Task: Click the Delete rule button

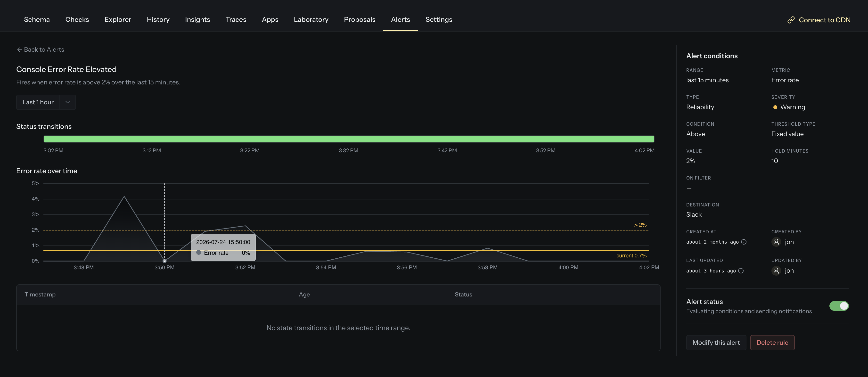Action: pyautogui.click(x=772, y=343)
